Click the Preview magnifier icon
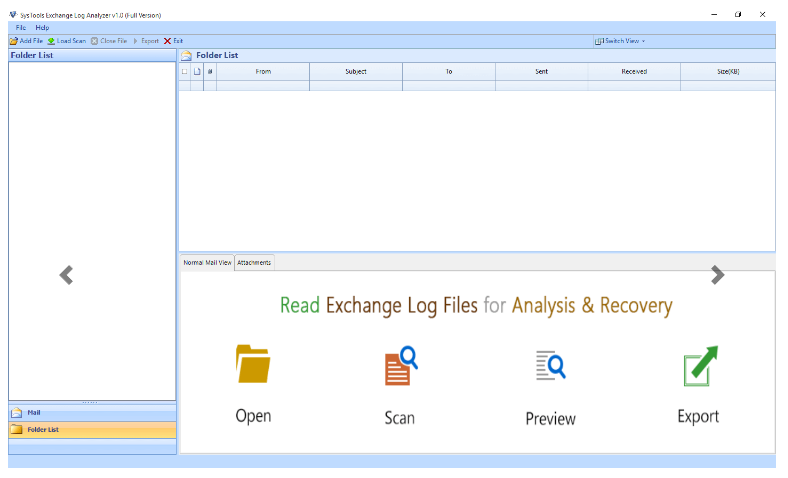 point(550,366)
